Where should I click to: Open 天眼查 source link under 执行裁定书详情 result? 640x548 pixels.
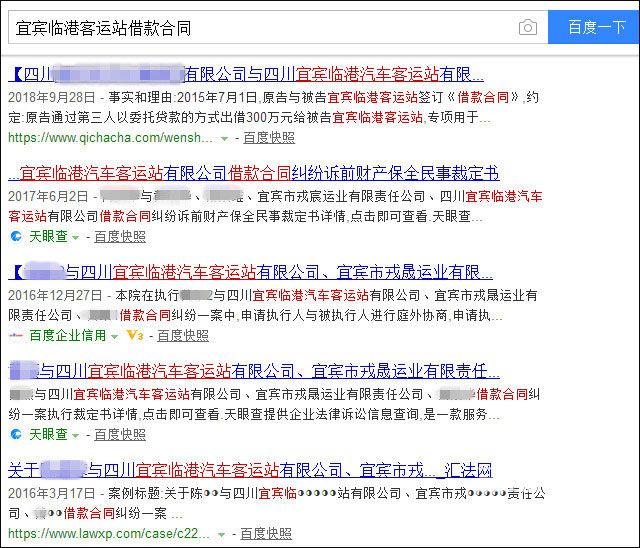coord(48,434)
